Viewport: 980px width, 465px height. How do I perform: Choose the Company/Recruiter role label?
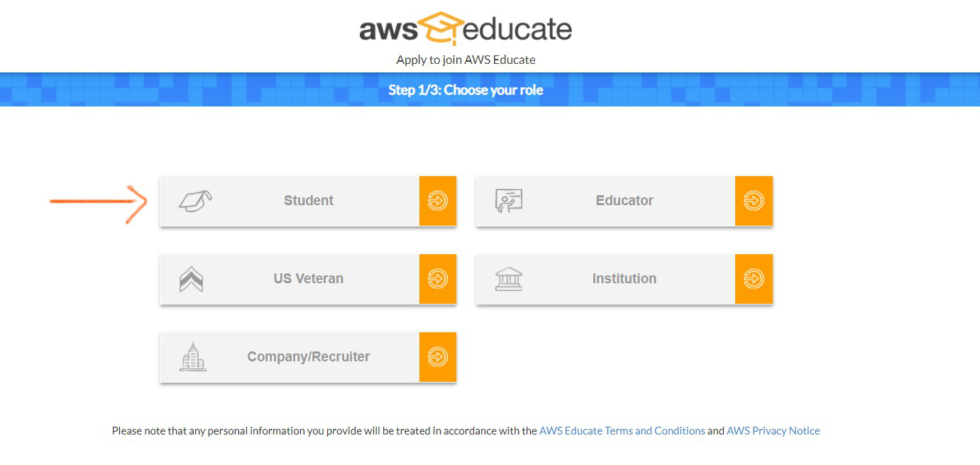(x=309, y=357)
